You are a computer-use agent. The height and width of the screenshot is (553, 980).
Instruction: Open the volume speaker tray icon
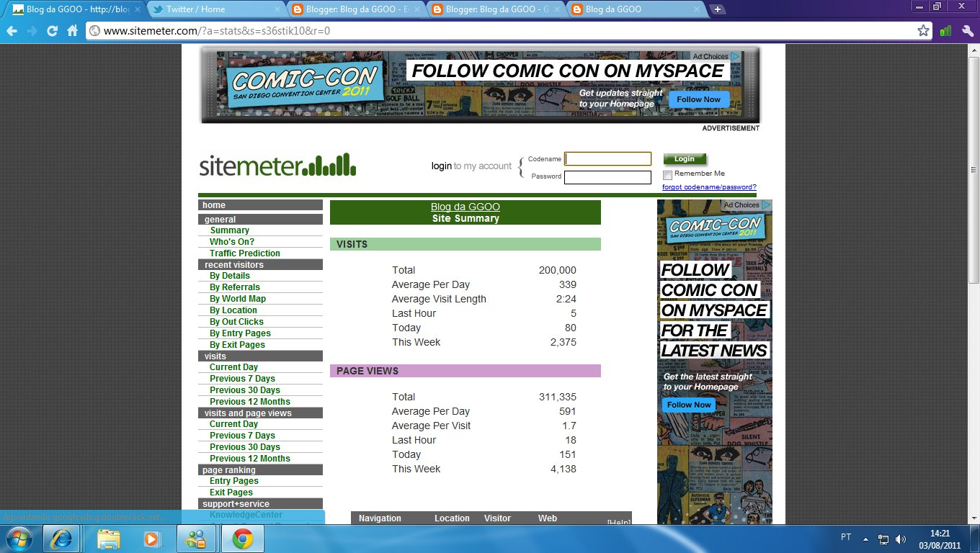pos(900,539)
